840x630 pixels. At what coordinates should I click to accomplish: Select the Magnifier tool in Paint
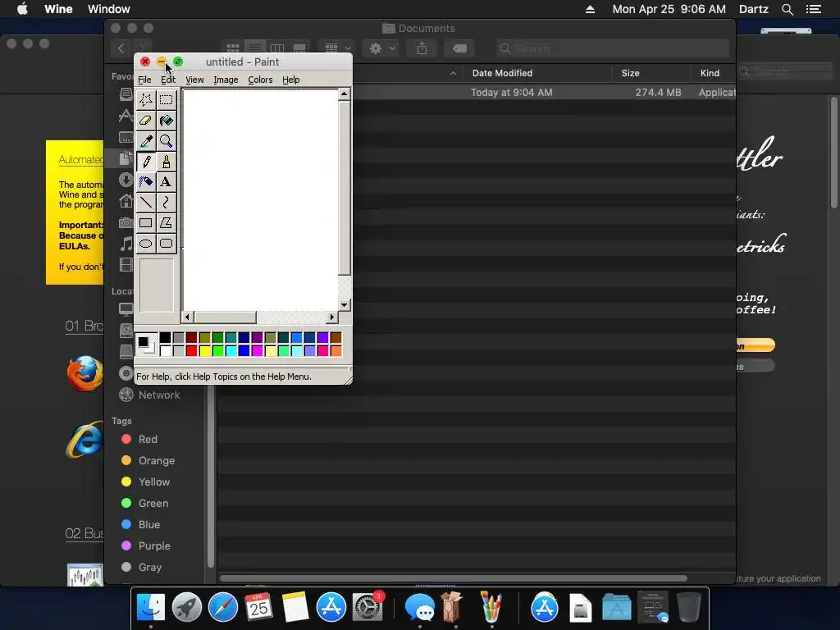click(166, 141)
